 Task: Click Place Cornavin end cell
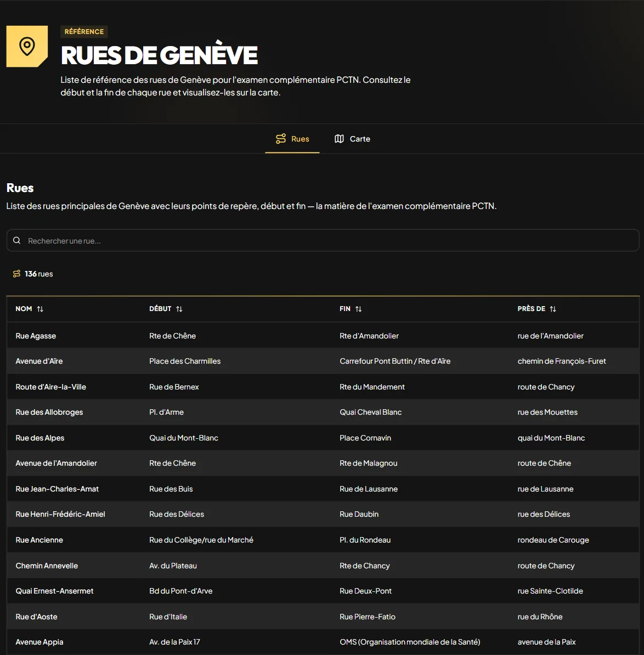pos(365,438)
